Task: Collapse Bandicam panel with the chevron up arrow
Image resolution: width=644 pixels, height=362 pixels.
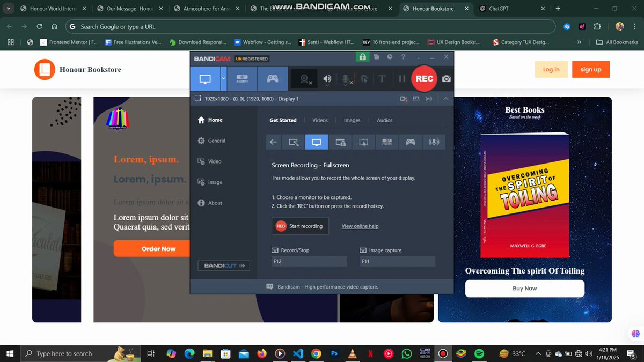Action: click(x=445, y=99)
